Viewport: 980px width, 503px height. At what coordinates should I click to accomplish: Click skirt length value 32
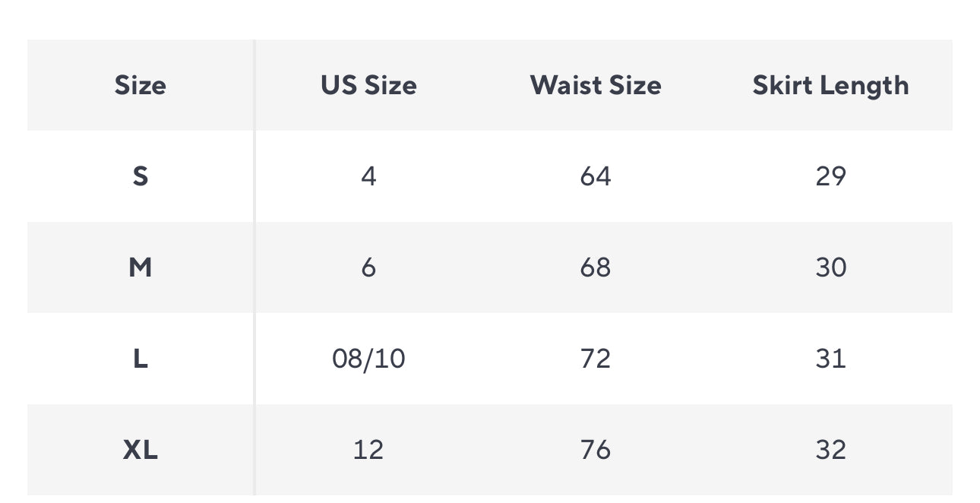pyautogui.click(x=830, y=450)
